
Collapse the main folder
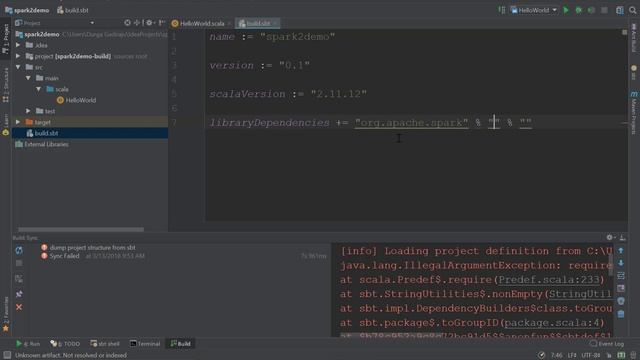[28, 78]
